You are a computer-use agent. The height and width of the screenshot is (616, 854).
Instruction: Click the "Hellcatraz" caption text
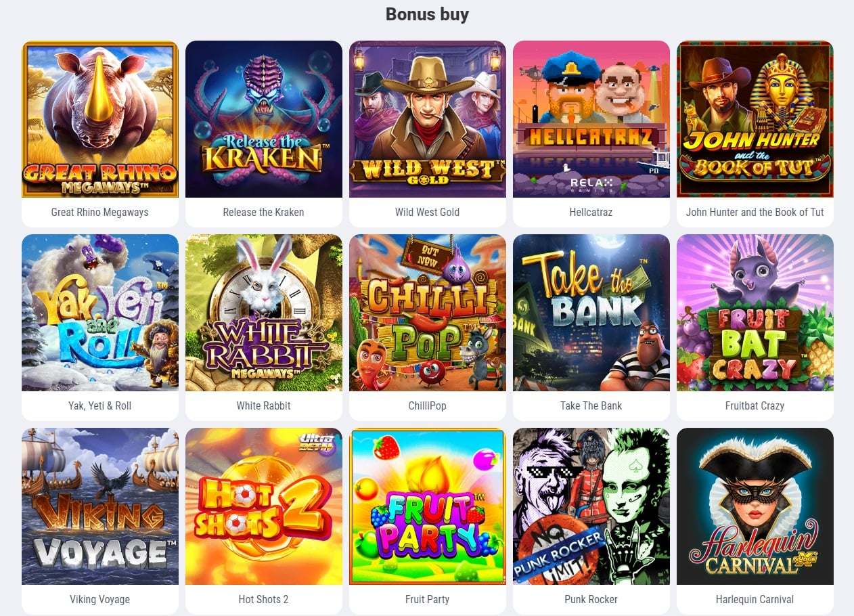click(591, 212)
